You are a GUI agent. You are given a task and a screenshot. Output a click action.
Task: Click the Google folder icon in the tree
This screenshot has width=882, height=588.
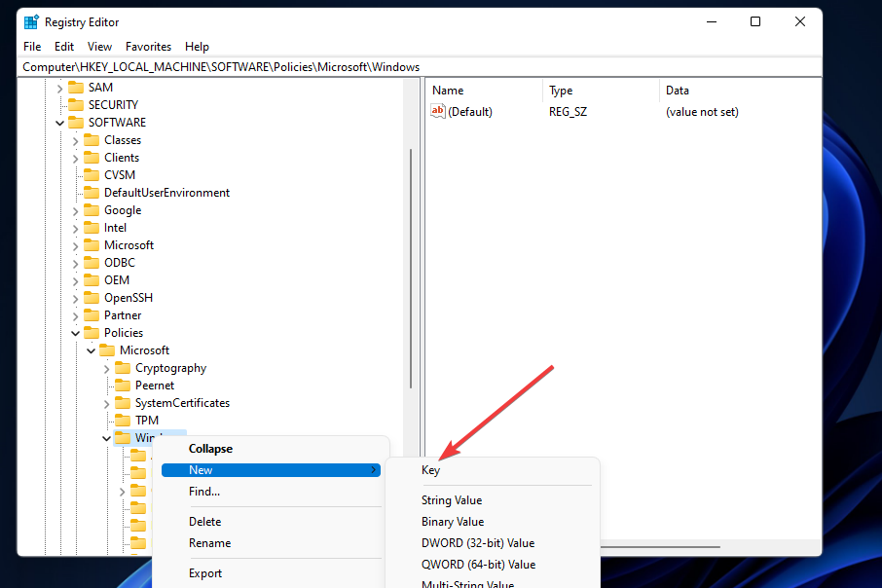coord(91,209)
